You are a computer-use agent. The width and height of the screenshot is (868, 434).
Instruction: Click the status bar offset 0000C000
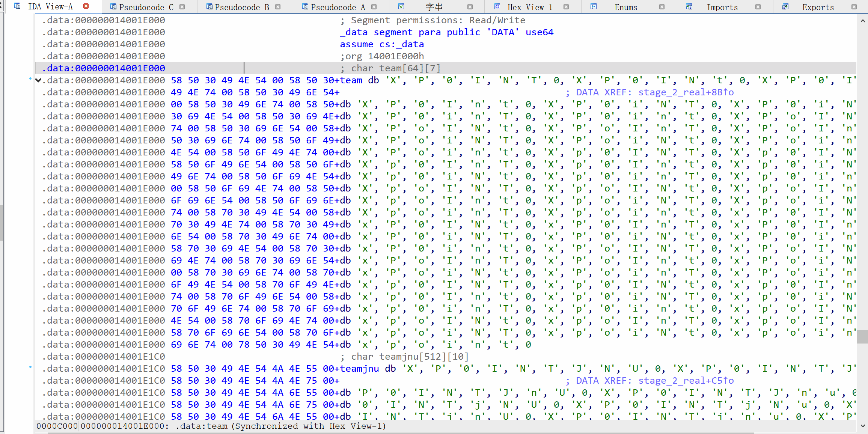pos(57,426)
